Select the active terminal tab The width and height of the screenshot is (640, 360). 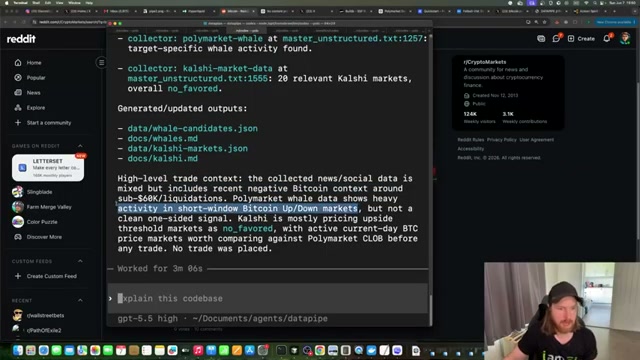click(x=247, y=31)
